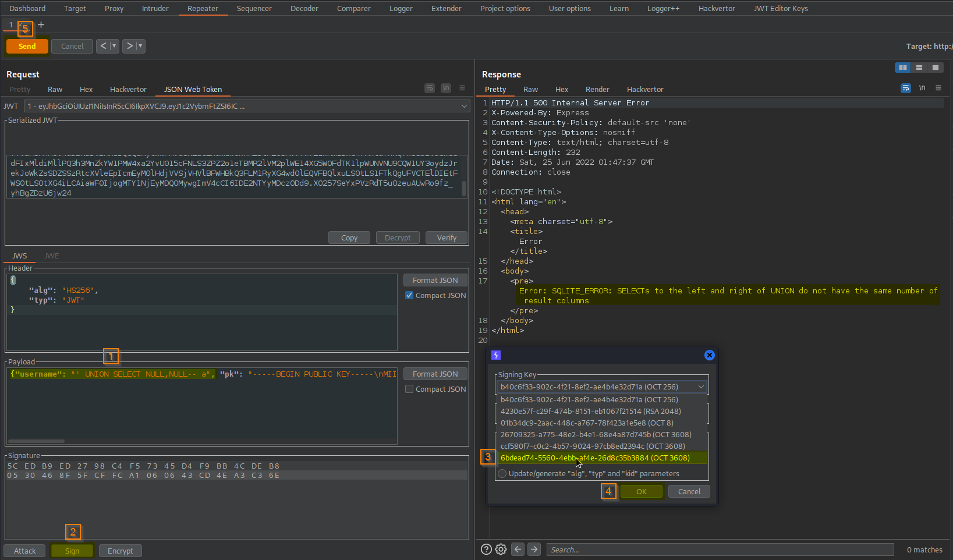Click the Attack button

click(25, 551)
